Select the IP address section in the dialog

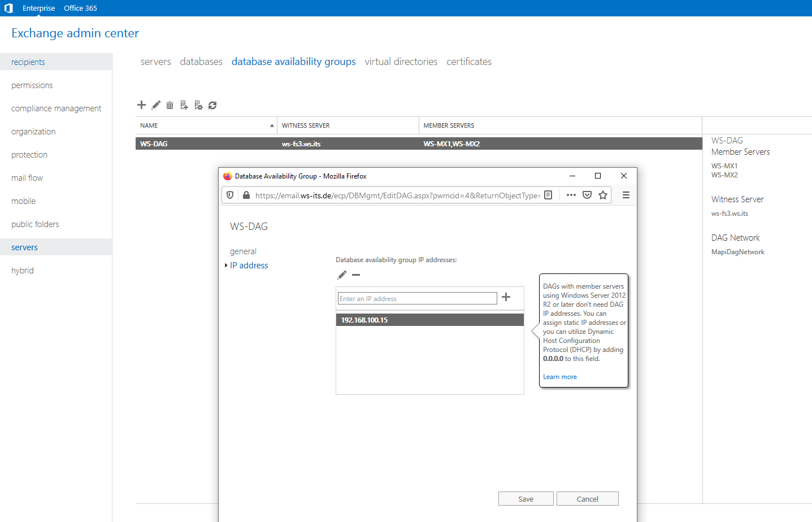[249, 266]
